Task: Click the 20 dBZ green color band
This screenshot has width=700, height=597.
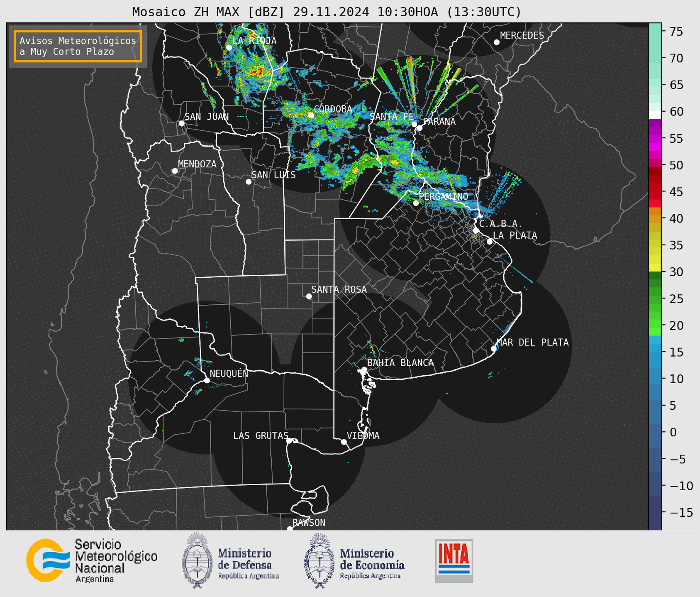Action: (655, 323)
